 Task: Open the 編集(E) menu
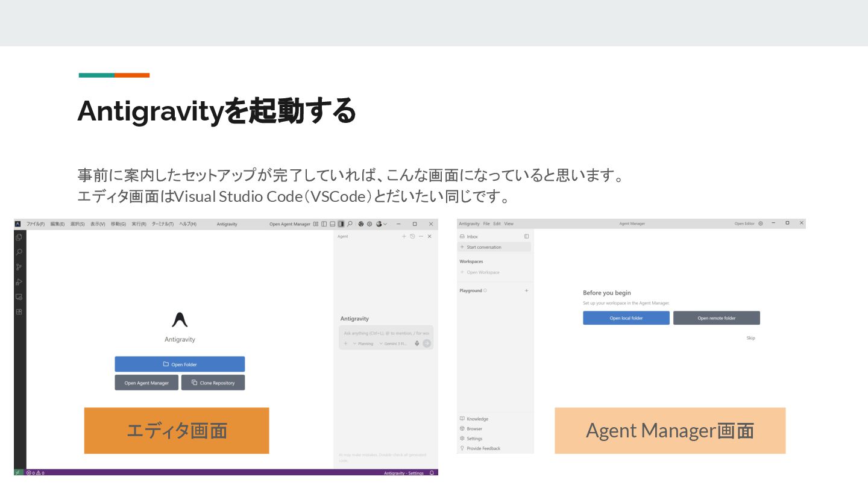pos(57,224)
